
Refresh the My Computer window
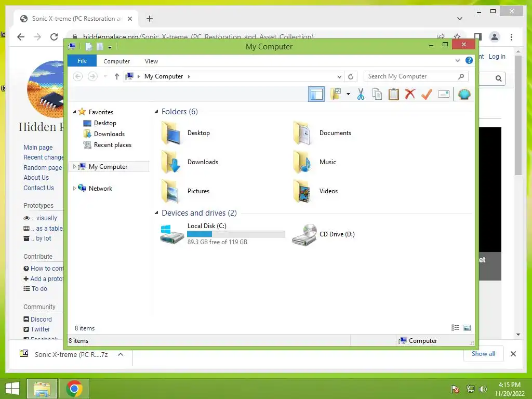351,77
